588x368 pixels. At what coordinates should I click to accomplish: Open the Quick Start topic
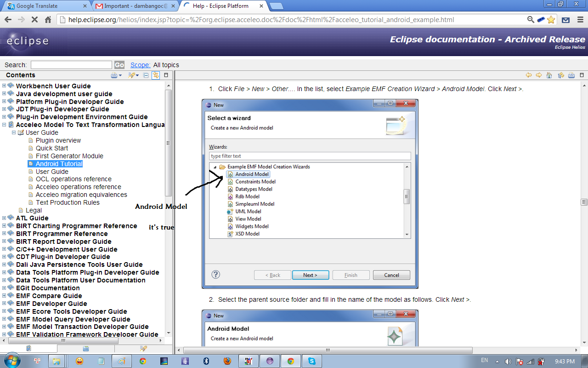coord(52,148)
